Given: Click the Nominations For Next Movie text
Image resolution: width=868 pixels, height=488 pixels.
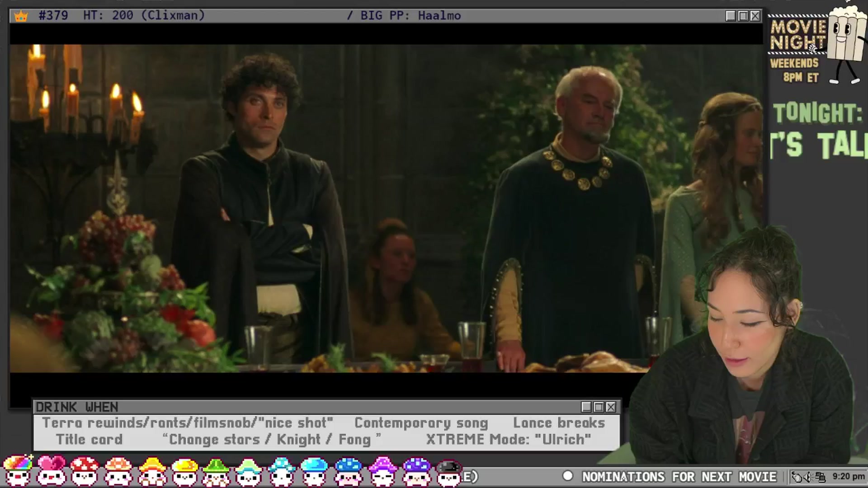Looking at the screenshot, I should coord(679,477).
